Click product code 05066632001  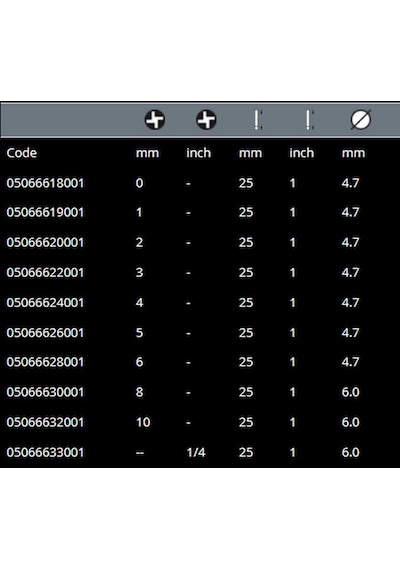pos(45,422)
